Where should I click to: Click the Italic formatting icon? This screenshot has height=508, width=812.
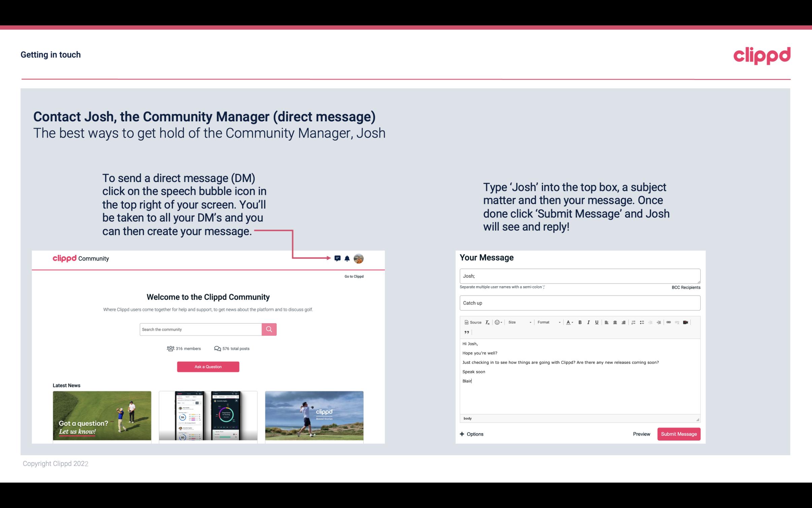589,322
